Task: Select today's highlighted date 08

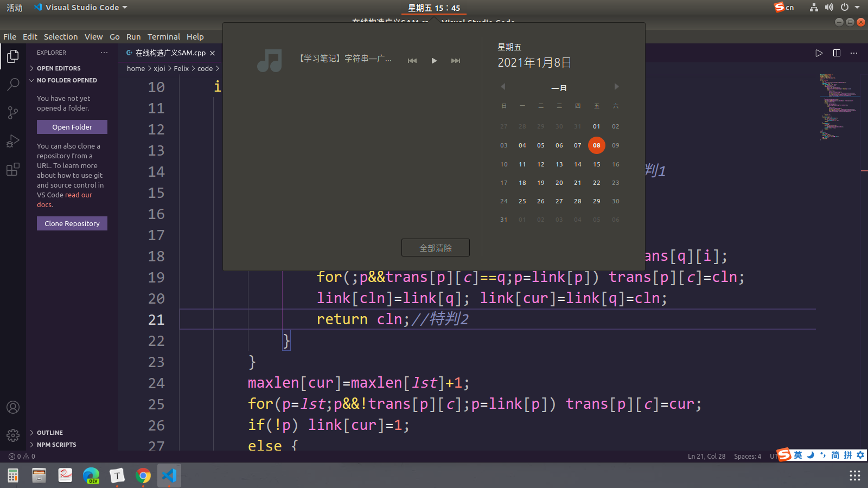Action: click(x=597, y=145)
